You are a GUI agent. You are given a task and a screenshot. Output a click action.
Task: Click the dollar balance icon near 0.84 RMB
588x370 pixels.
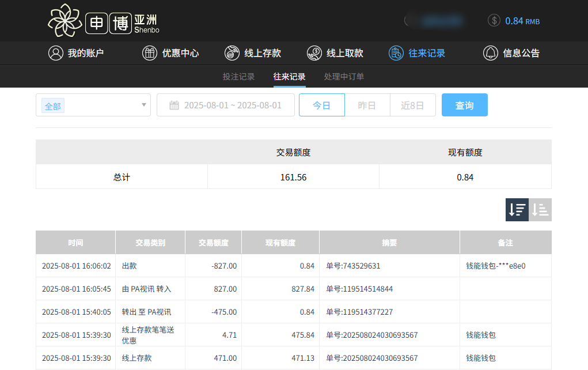494,20
